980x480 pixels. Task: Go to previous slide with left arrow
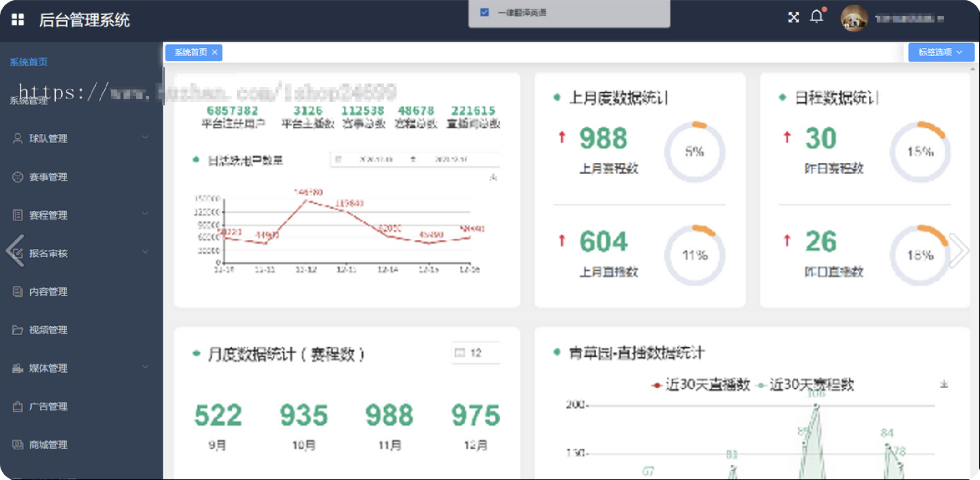[15, 250]
